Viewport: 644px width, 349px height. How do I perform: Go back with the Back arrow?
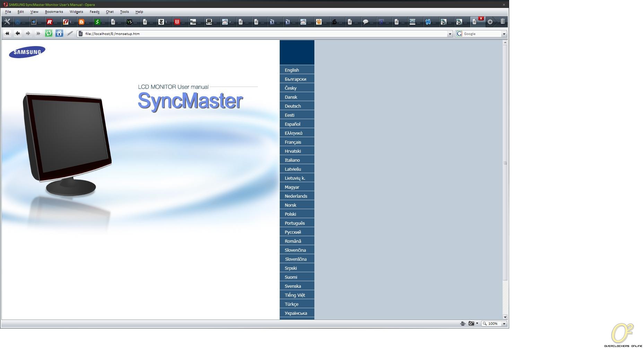(18, 34)
